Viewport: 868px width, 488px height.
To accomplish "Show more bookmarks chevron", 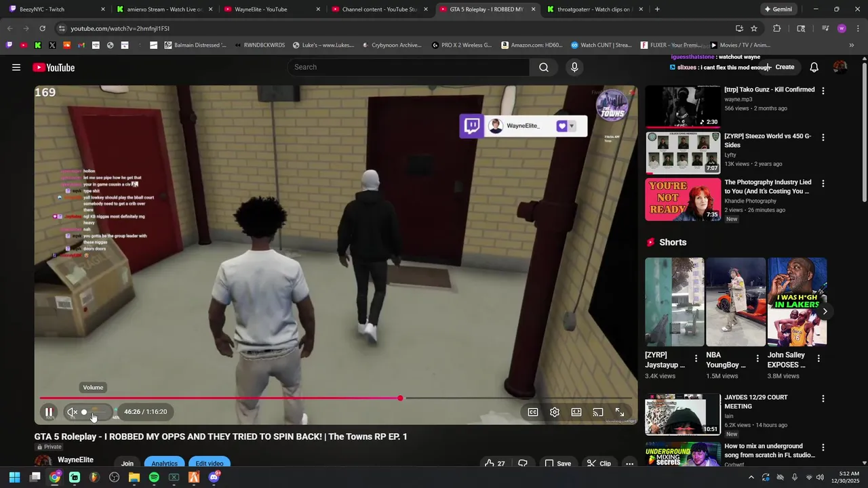I will 852,45.
